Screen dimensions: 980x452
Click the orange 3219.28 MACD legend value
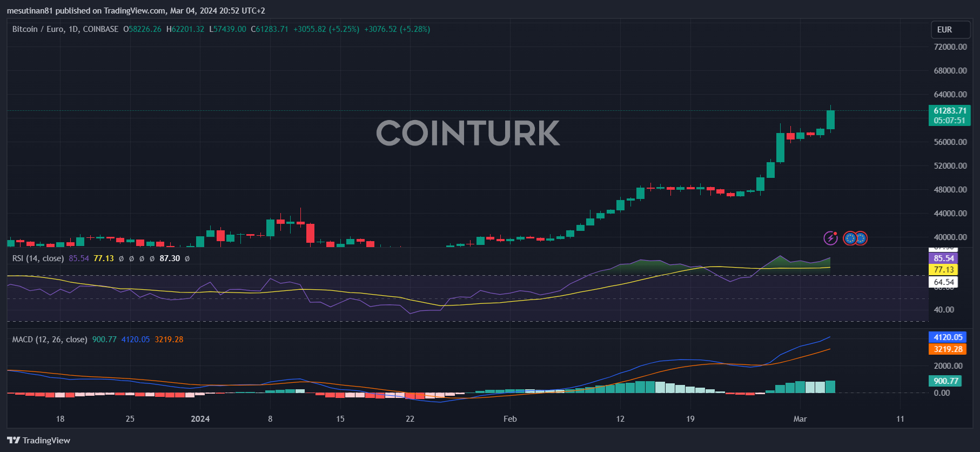point(169,340)
